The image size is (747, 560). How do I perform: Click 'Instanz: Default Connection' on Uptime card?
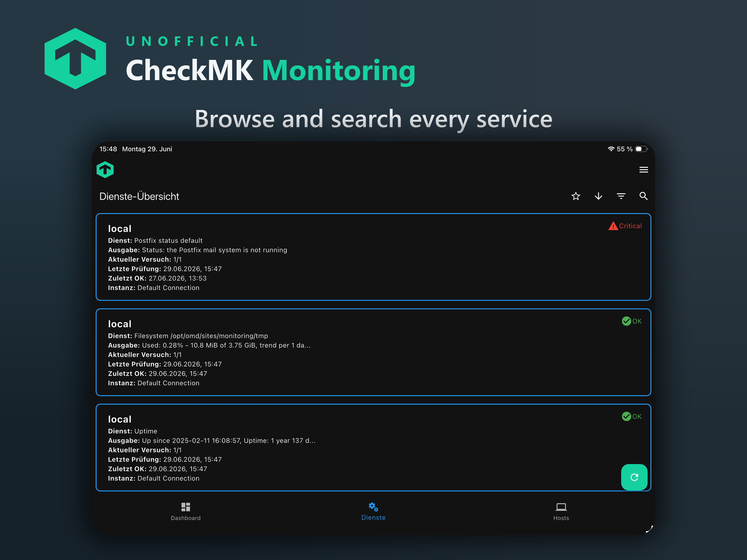click(x=154, y=478)
